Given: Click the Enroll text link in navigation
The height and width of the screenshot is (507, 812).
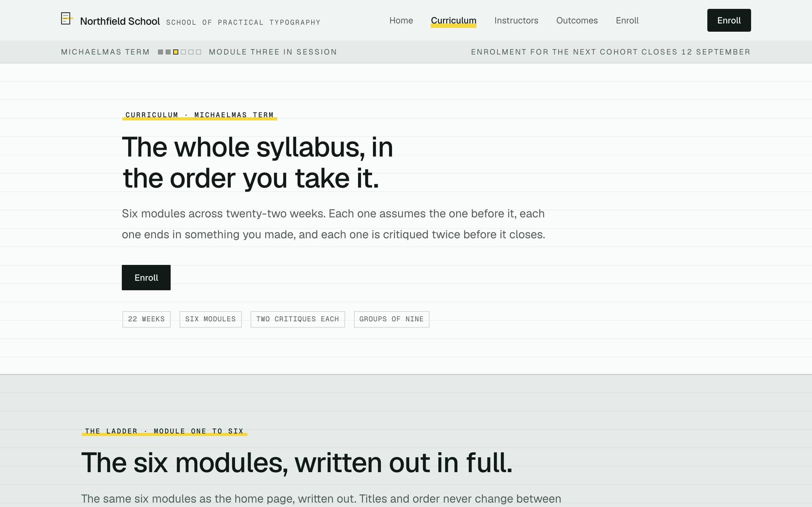Looking at the screenshot, I should click(627, 21).
